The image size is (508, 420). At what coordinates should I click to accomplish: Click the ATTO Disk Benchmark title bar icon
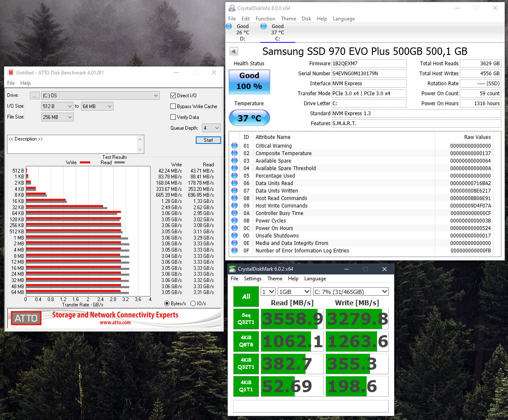11,72
